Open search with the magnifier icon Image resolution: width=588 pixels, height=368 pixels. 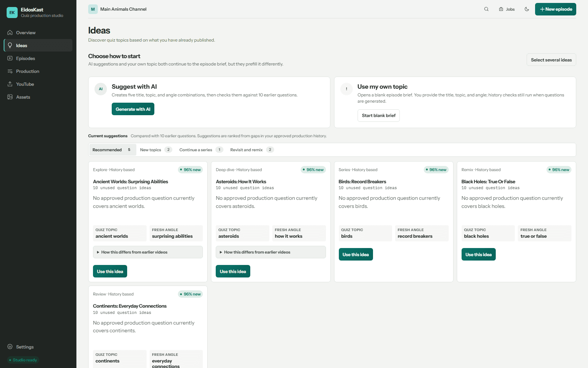(x=486, y=9)
